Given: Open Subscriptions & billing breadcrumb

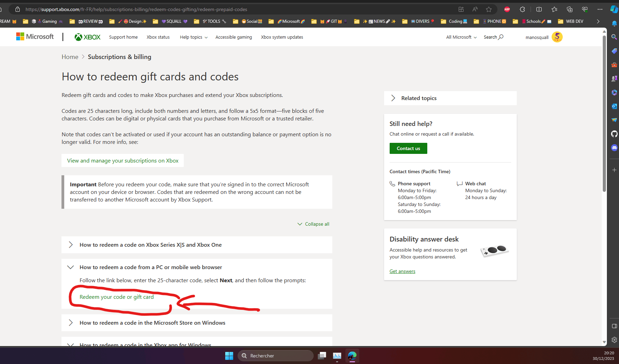Looking at the screenshot, I should click(120, 57).
